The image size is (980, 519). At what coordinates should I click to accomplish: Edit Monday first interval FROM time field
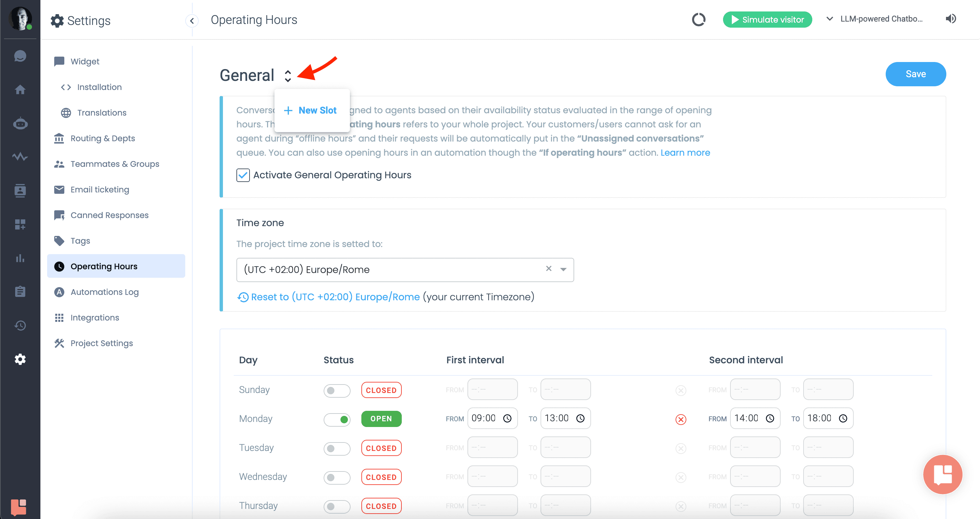[x=492, y=418]
